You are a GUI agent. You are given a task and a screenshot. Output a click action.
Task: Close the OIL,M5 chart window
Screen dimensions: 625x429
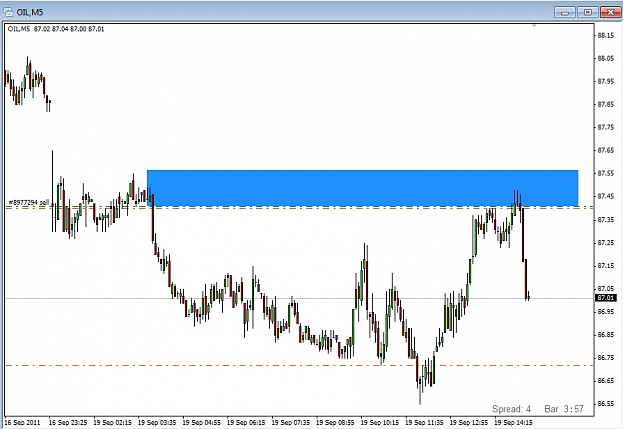pos(610,12)
